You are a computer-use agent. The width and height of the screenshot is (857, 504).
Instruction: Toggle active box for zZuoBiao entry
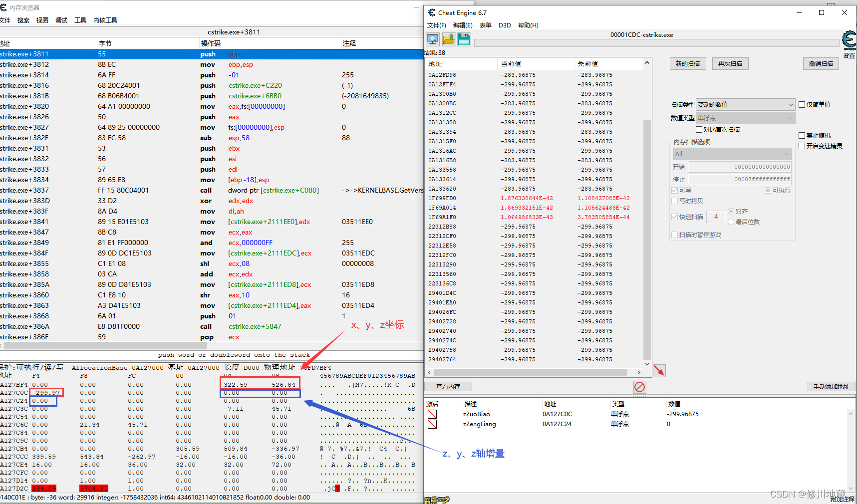[432, 414]
